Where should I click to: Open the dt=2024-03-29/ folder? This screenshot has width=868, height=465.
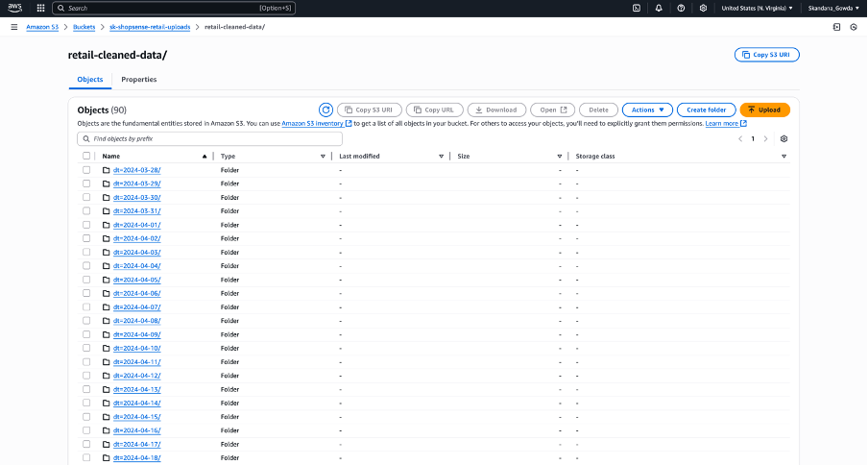(136, 184)
